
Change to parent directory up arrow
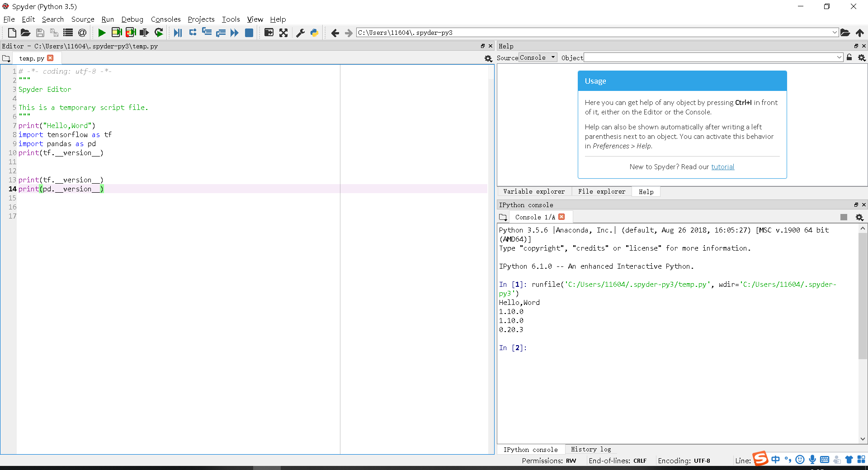pos(859,33)
